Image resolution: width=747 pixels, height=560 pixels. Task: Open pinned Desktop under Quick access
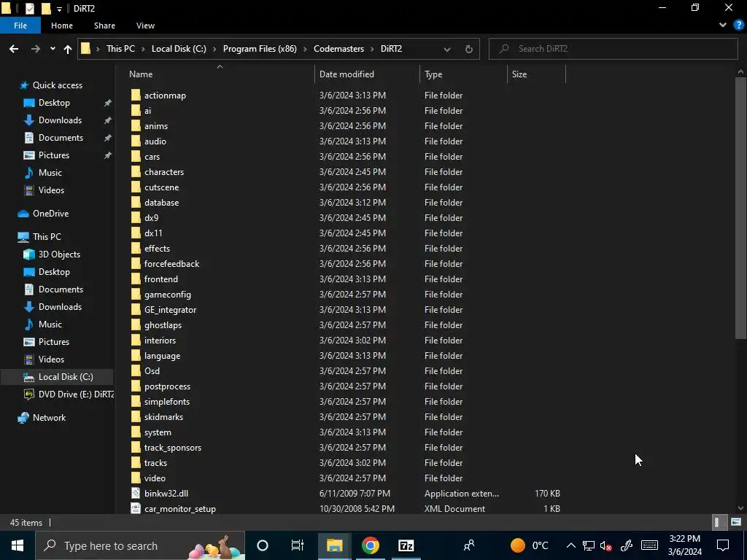[54, 103]
